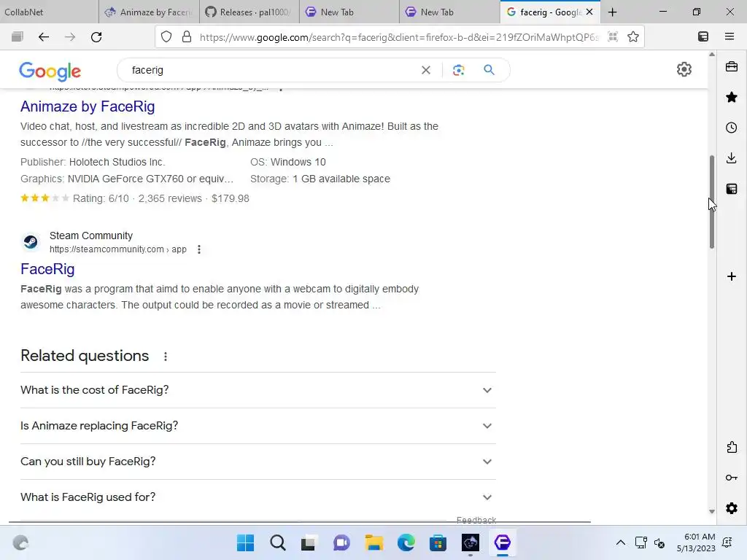Search by image with Google Lens
The height and width of the screenshot is (560, 747).
[458, 70]
